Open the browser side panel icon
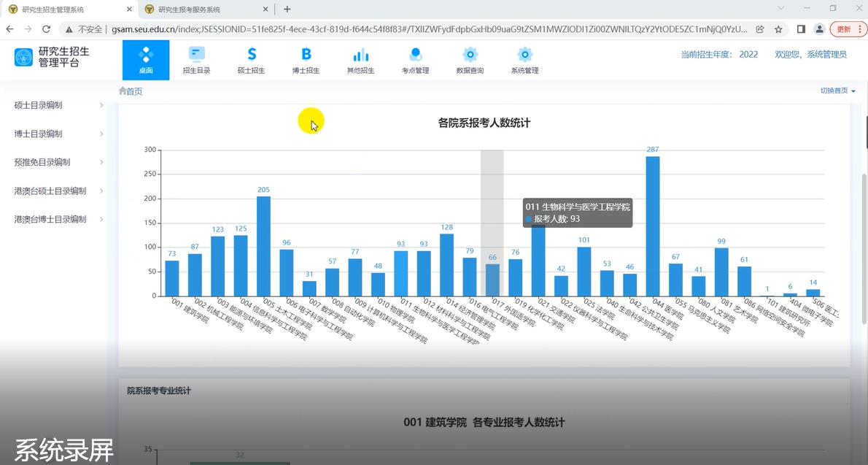The image size is (868, 465). pos(800,29)
